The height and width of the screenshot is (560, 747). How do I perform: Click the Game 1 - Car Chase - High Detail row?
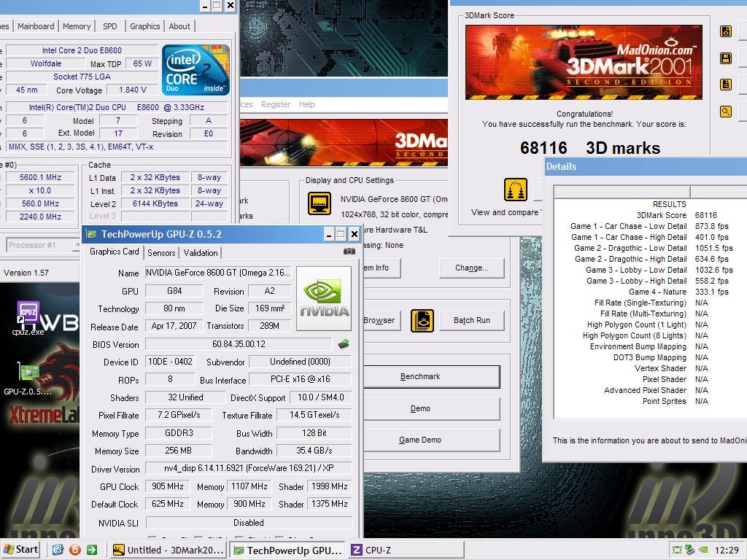click(650, 237)
